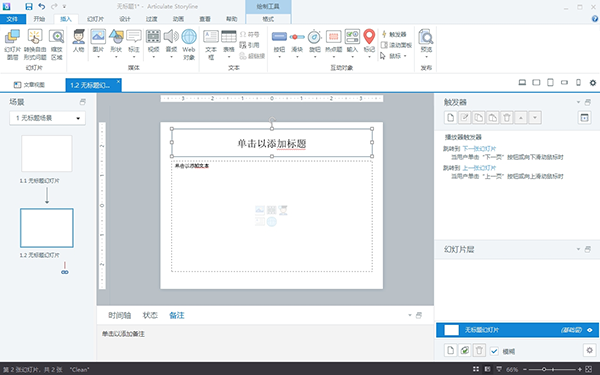
Task: Click the red marker (标记) pin icon
Action: tap(369, 36)
